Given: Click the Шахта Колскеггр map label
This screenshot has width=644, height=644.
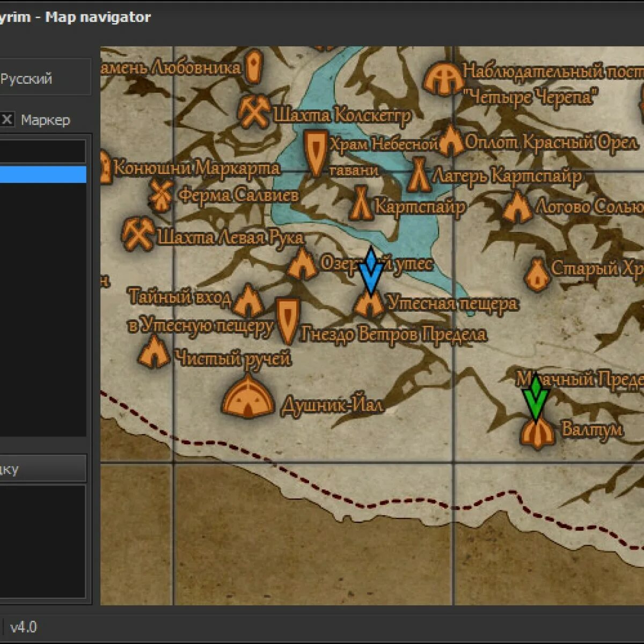Looking at the screenshot, I should pos(342,115).
